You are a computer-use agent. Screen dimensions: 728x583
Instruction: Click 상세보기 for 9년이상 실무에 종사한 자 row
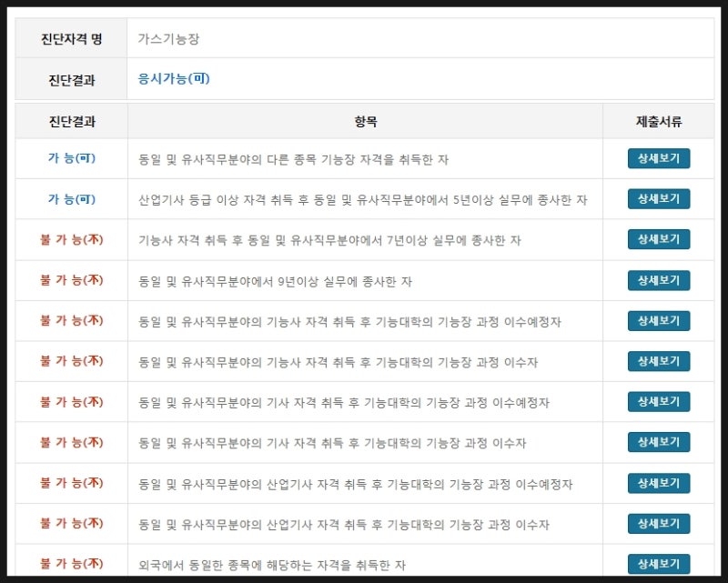pos(659,280)
